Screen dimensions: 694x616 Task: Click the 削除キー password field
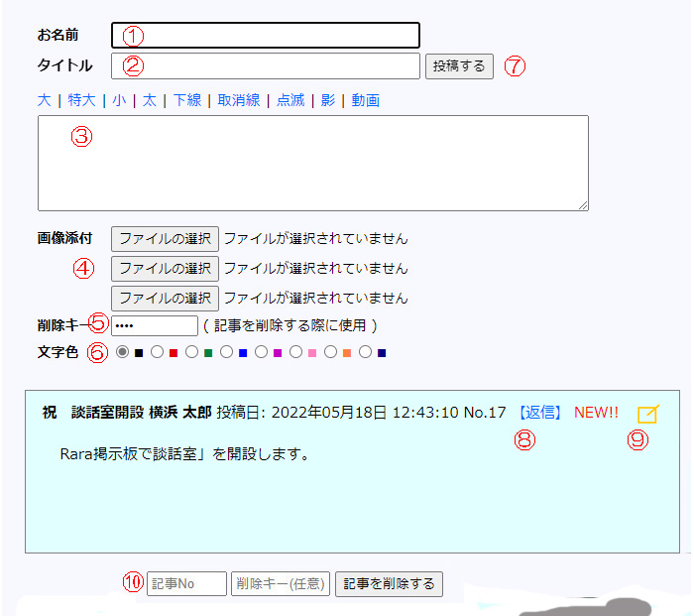155,326
